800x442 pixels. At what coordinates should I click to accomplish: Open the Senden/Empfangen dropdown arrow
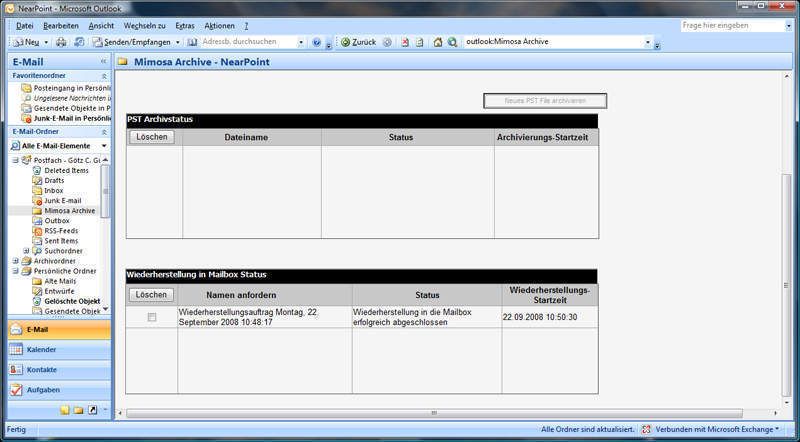coord(178,42)
